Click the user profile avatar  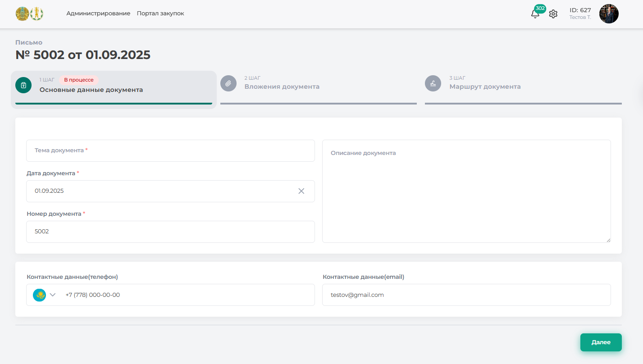click(x=609, y=14)
